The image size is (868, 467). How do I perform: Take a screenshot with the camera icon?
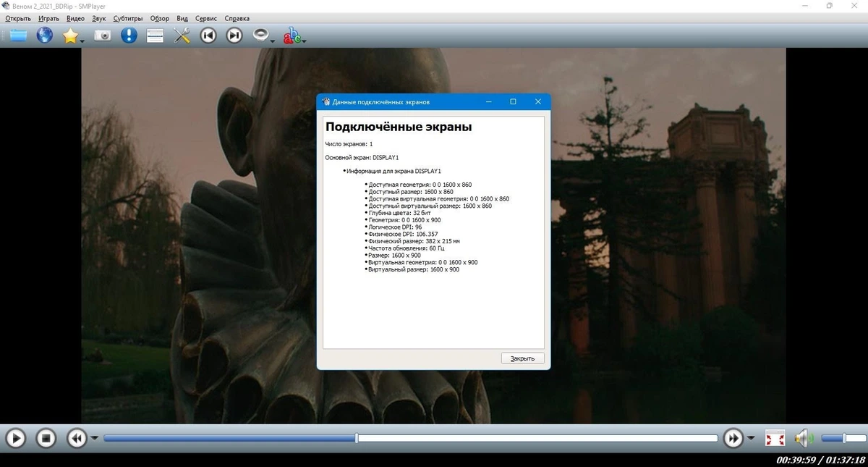103,35
